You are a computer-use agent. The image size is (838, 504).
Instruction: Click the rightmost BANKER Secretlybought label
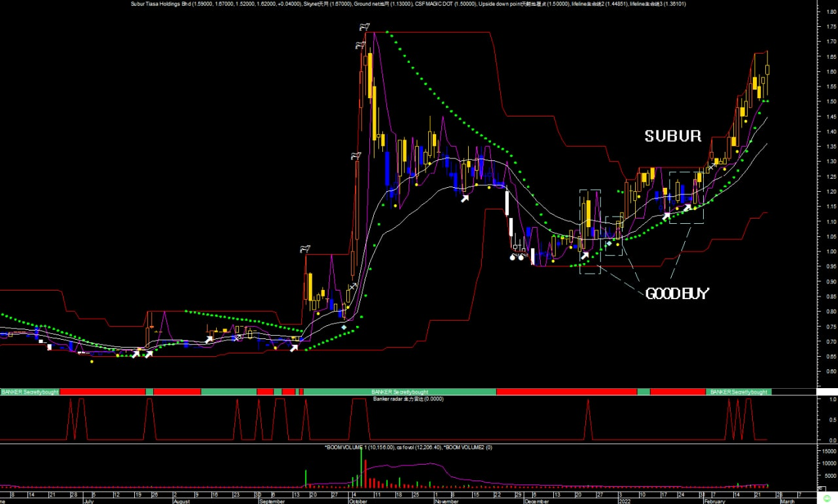point(738,391)
